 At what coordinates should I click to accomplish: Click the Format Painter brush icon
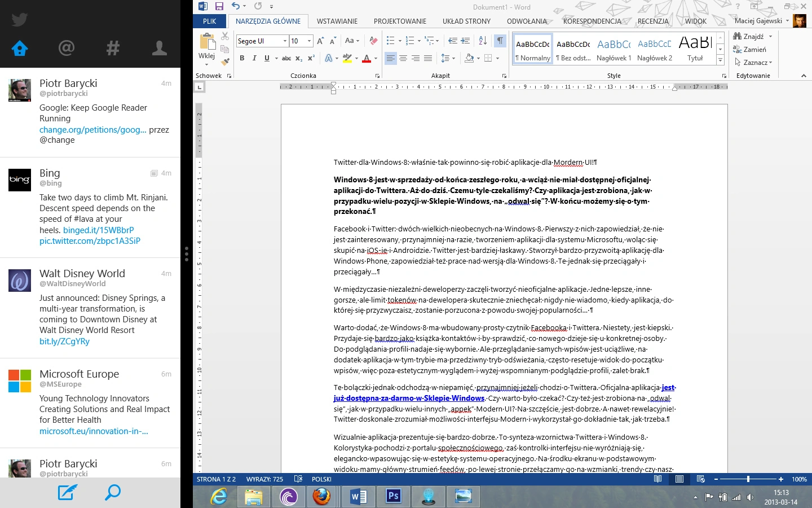(225, 61)
